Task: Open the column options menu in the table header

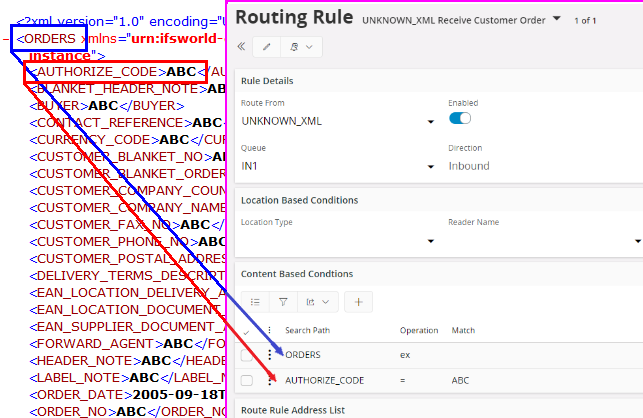Action: point(269,330)
